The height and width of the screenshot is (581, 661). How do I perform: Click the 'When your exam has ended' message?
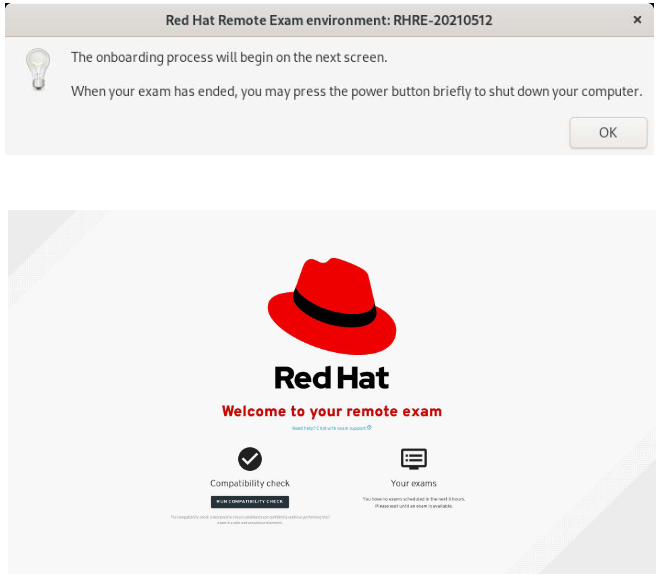tap(357, 91)
